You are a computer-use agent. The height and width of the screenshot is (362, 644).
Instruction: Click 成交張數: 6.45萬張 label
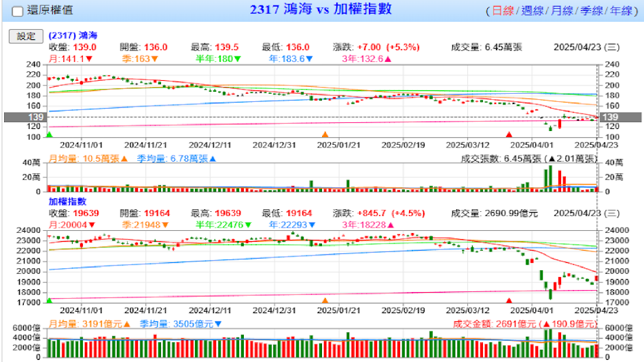point(529,158)
